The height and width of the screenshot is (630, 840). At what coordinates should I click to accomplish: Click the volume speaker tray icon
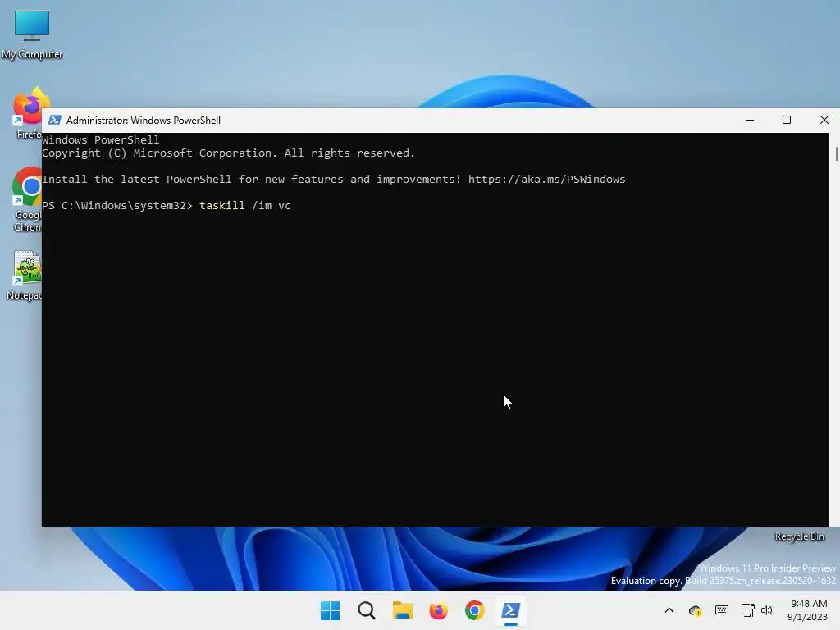[767, 610]
